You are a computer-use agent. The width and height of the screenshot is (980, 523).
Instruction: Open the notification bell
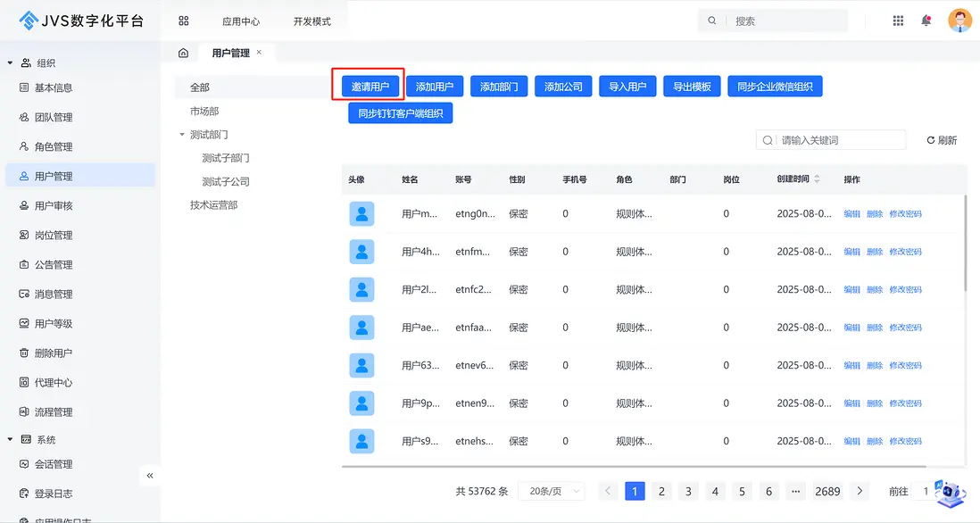(x=926, y=21)
